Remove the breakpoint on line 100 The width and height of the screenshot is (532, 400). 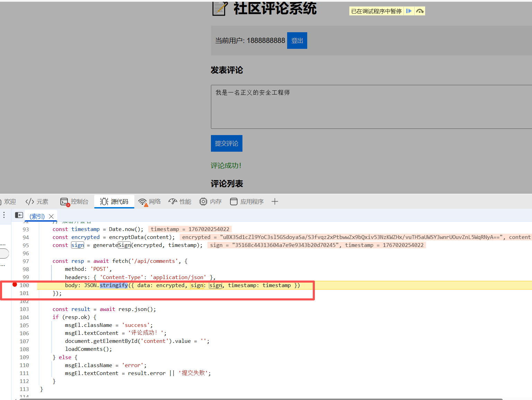(15, 285)
